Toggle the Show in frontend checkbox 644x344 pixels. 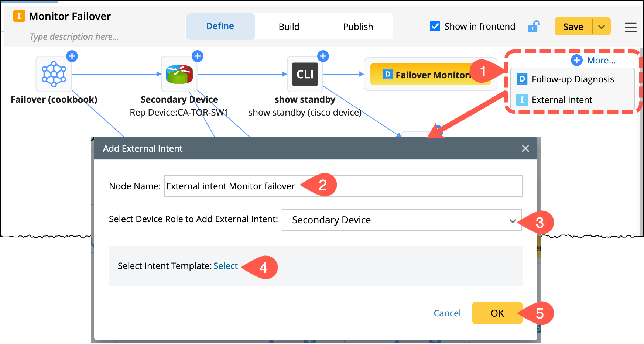[x=435, y=26]
